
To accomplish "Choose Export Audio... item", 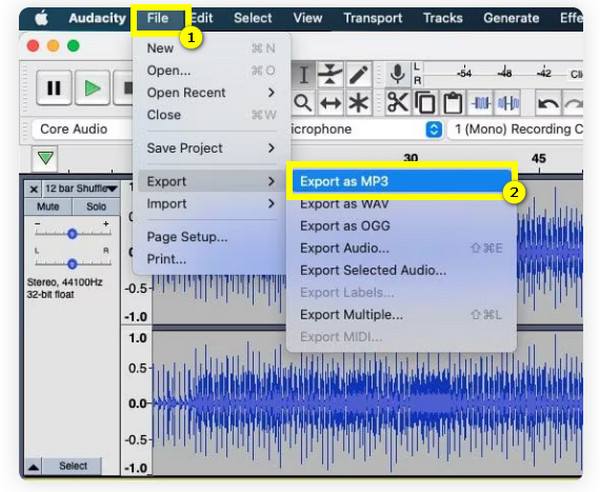I will pos(402,248).
